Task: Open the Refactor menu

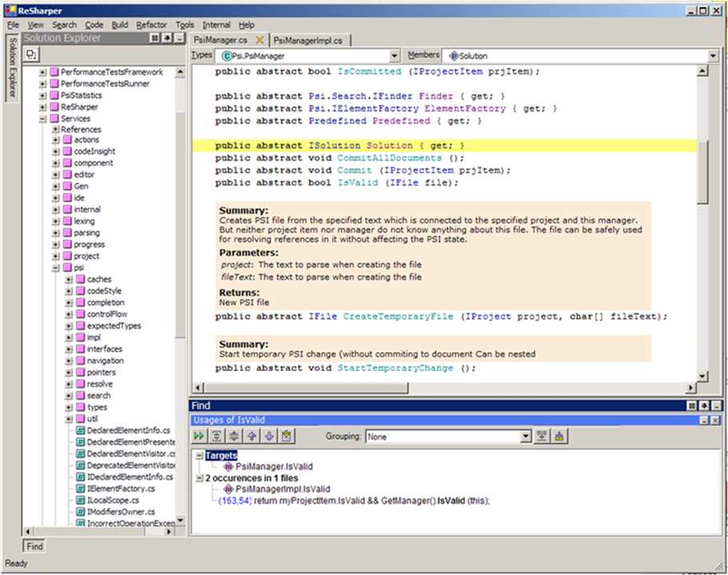Action: pos(151,24)
